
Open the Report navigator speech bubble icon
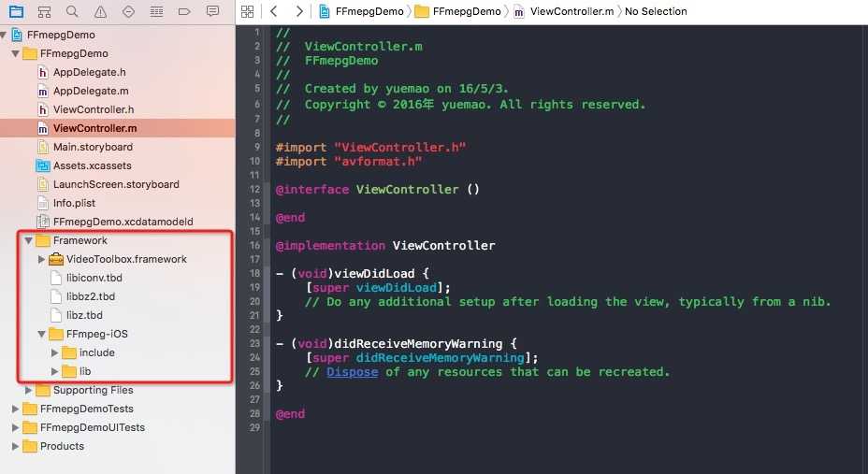(212, 11)
